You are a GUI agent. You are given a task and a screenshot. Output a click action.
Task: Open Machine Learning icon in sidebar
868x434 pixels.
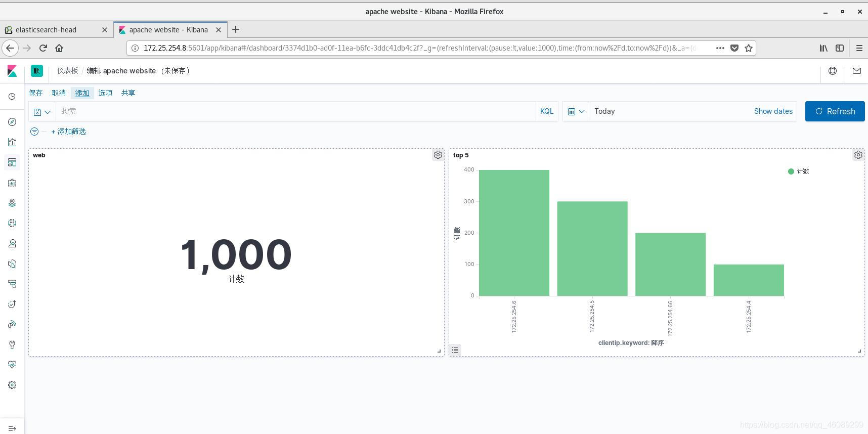[x=12, y=223]
